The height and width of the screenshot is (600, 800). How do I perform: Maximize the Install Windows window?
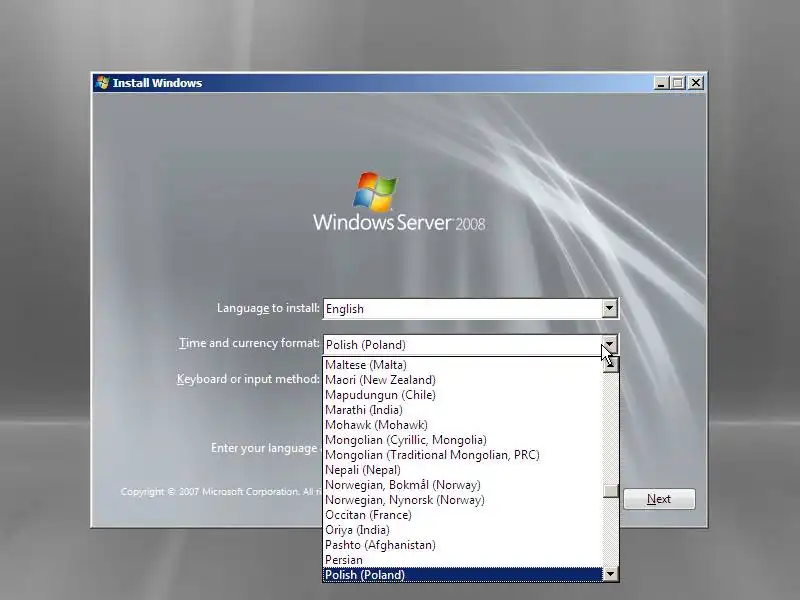(x=678, y=83)
